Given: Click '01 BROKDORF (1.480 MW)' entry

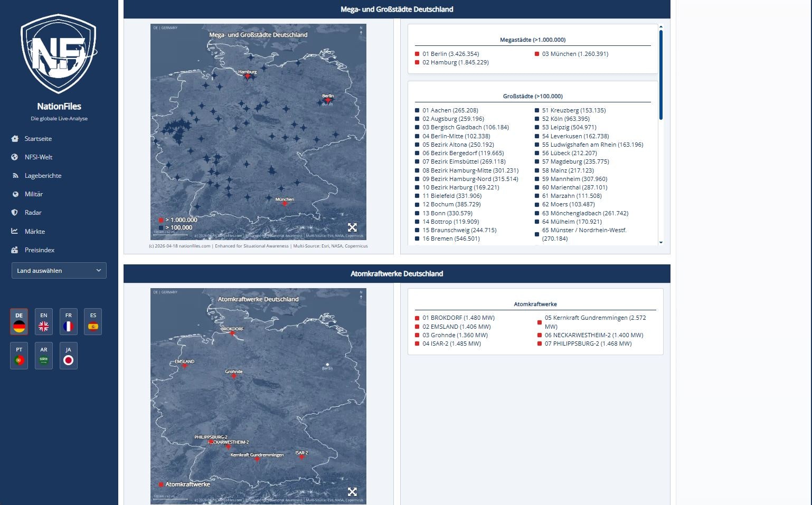Looking at the screenshot, I should pyautogui.click(x=458, y=318).
